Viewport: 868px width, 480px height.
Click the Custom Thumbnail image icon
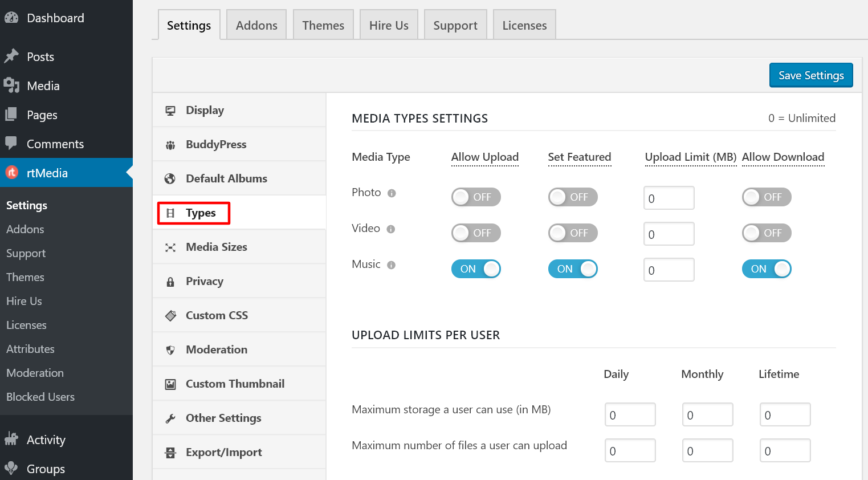click(x=170, y=383)
